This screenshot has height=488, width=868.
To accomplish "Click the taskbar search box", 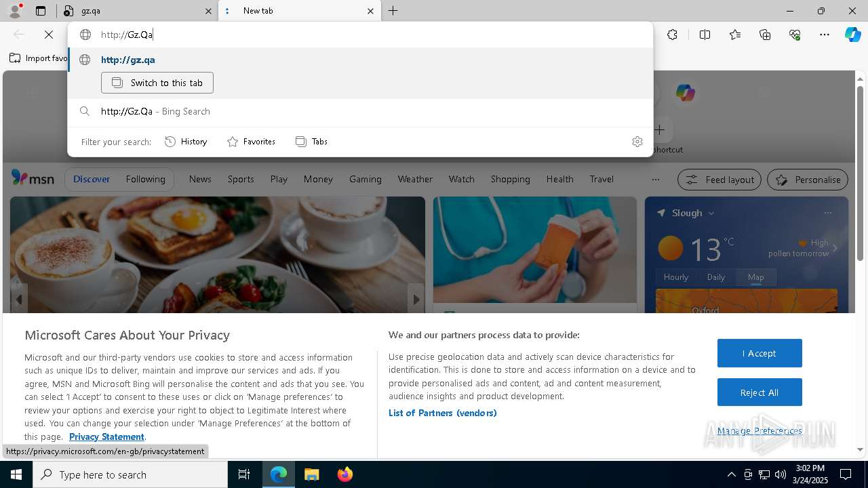I will coord(130,474).
